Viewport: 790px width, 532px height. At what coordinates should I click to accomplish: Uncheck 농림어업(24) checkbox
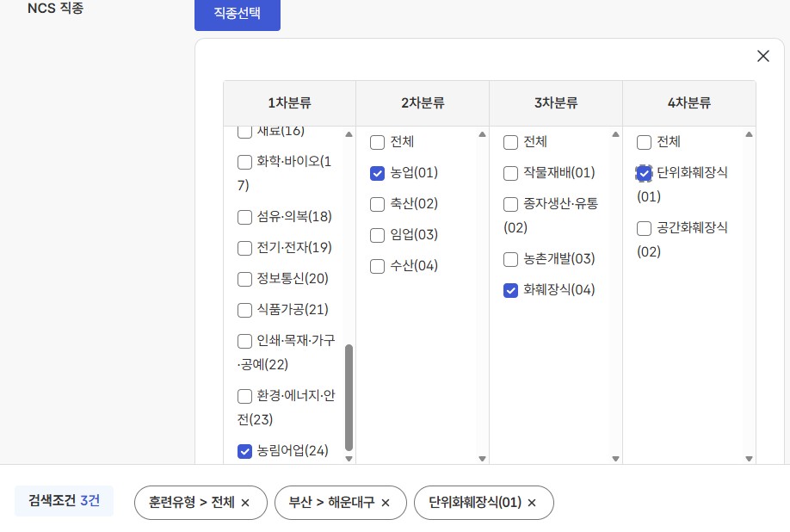click(x=245, y=450)
